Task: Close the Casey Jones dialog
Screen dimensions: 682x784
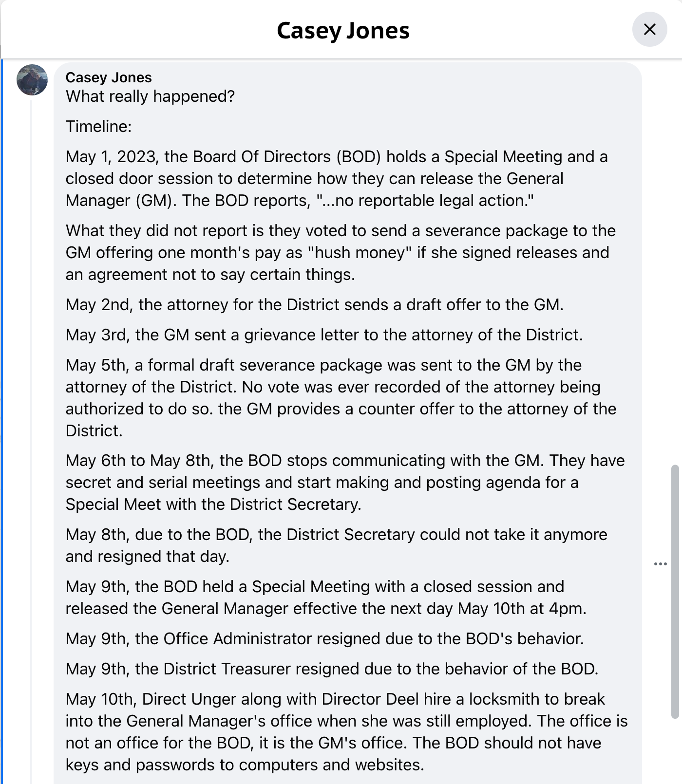Action: (649, 30)
